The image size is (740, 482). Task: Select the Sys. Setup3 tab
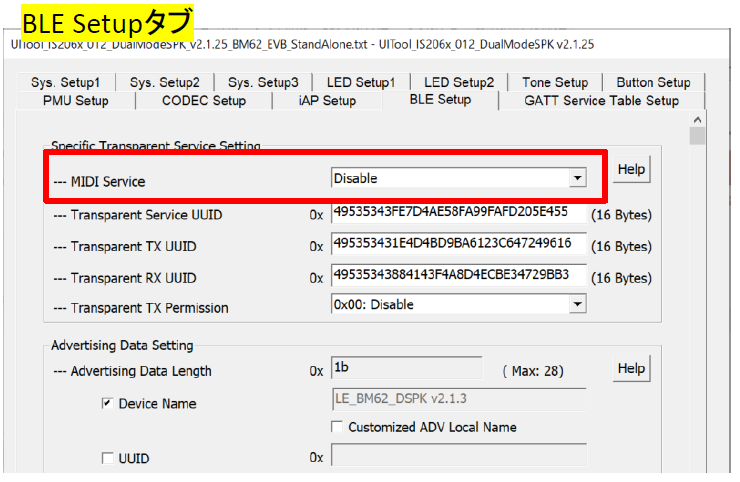(x=263, y=82)
